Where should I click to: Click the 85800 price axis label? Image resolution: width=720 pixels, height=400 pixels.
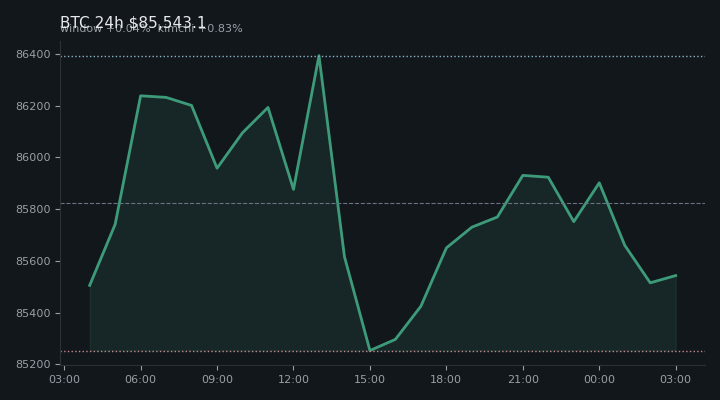click(33, 209)
